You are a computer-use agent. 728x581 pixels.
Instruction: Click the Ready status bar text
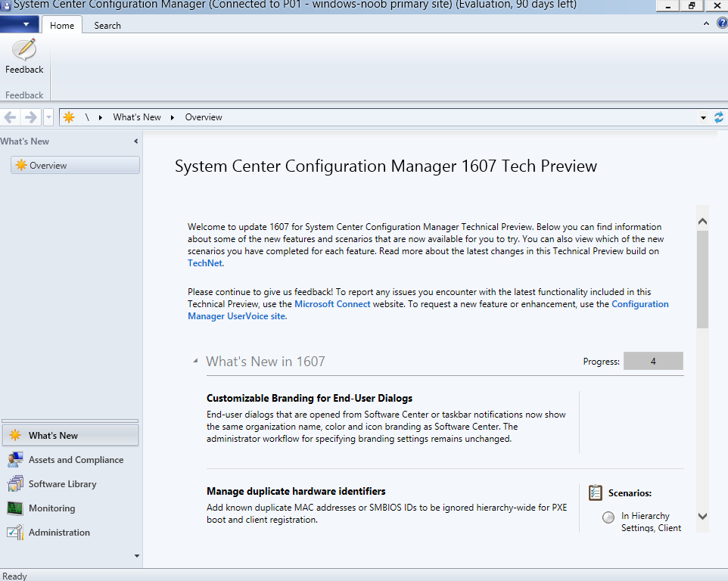coord(14,576)
